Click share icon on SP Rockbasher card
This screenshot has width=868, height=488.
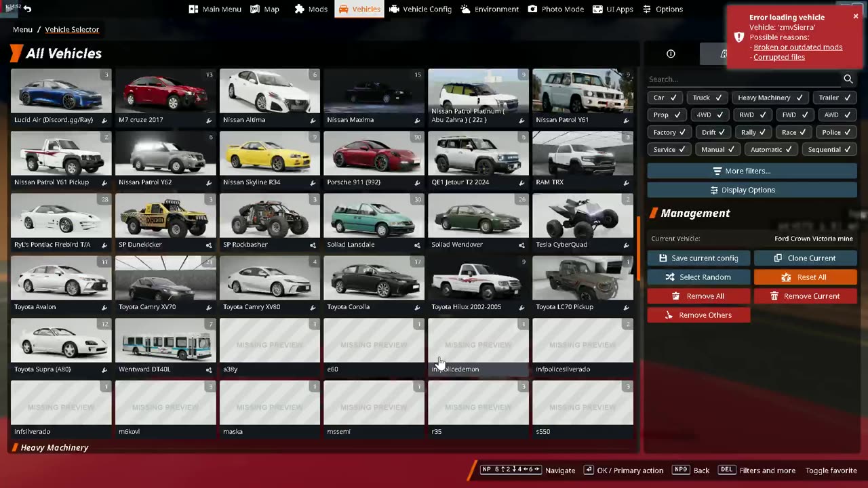coord(313,245)
